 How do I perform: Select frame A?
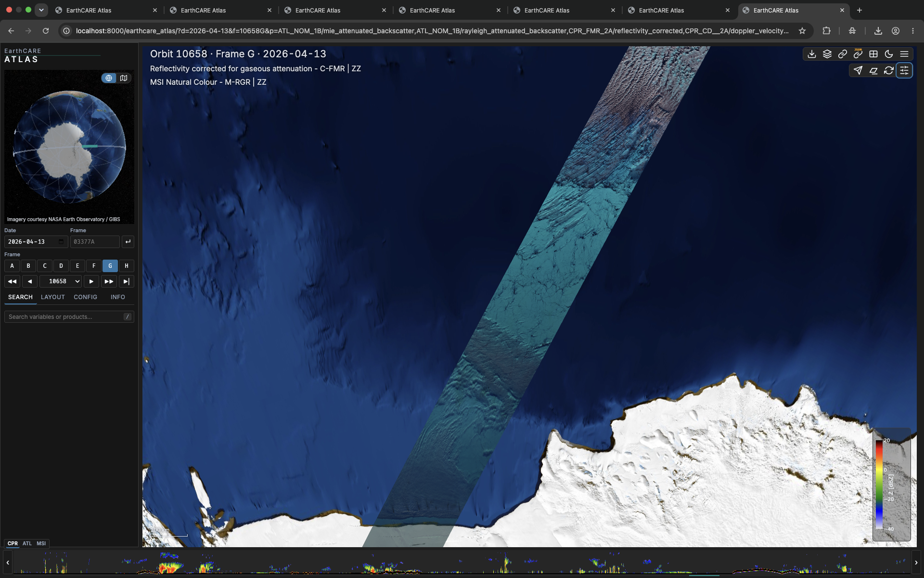click(12, 266)
